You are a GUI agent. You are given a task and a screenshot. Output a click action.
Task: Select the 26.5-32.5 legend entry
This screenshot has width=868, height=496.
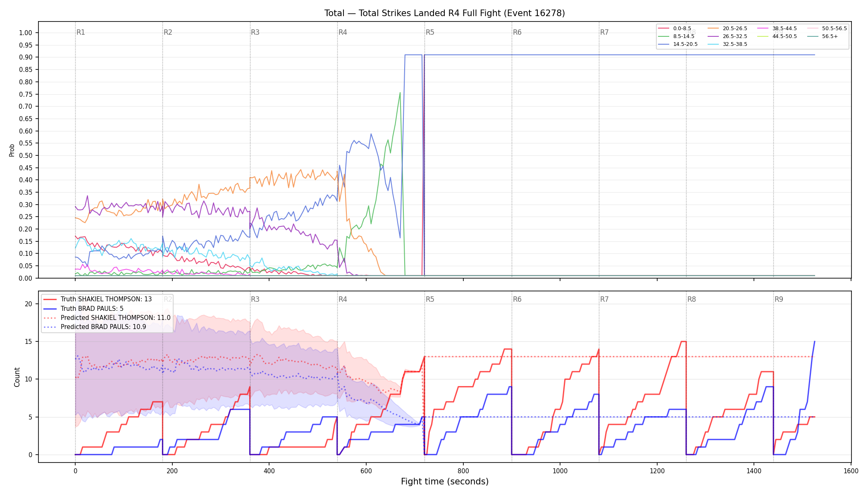point(727,36)
